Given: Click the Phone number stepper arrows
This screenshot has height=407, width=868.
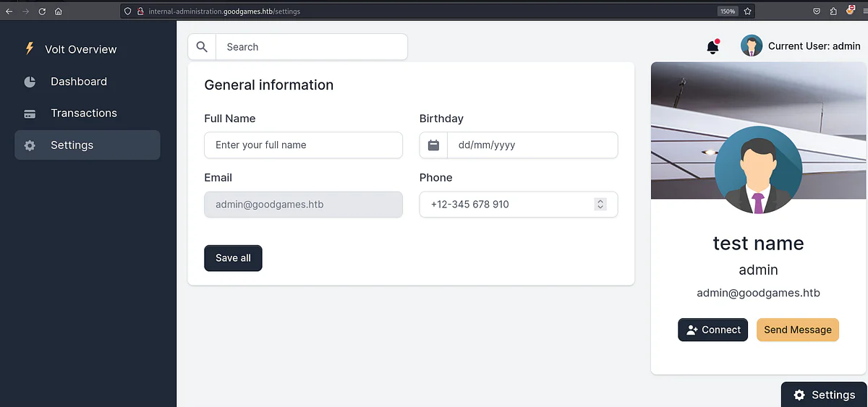Looking at the screenshot, I should click(x=600, y=205).
